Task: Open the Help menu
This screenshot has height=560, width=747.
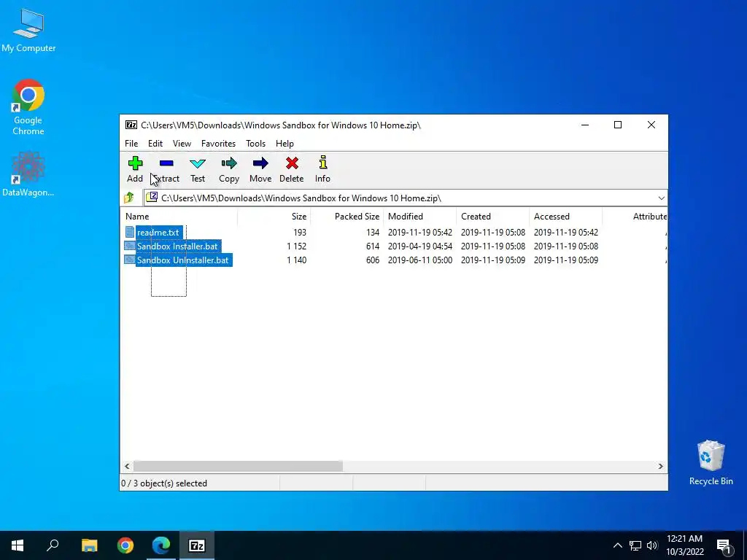Action: point(285,144)
